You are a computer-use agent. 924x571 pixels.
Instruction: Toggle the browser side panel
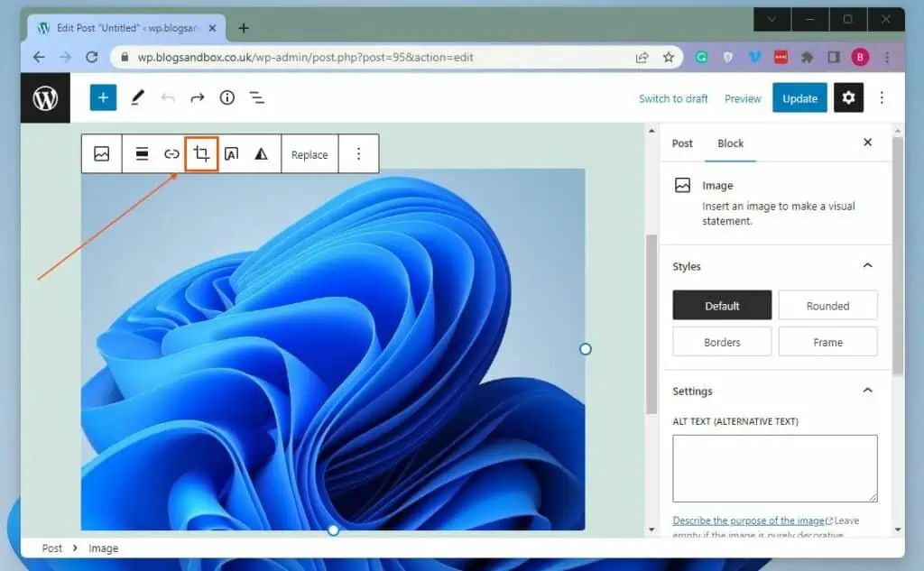(833, 57)
